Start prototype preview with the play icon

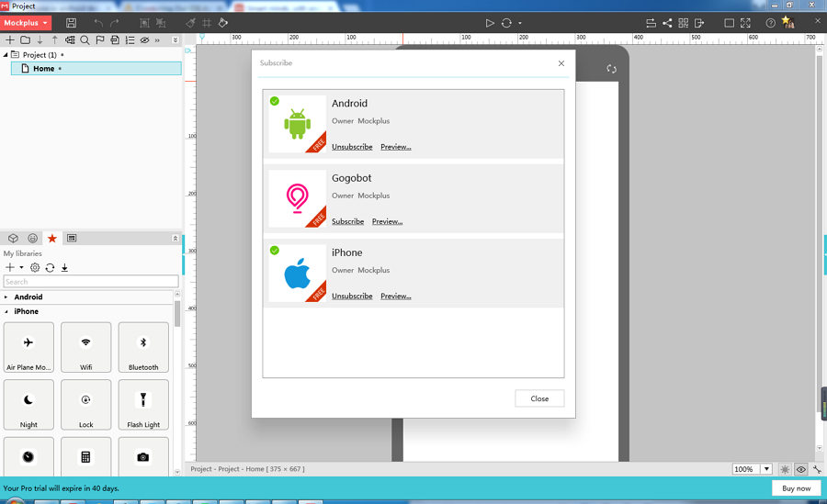click(x=490, y=23)
